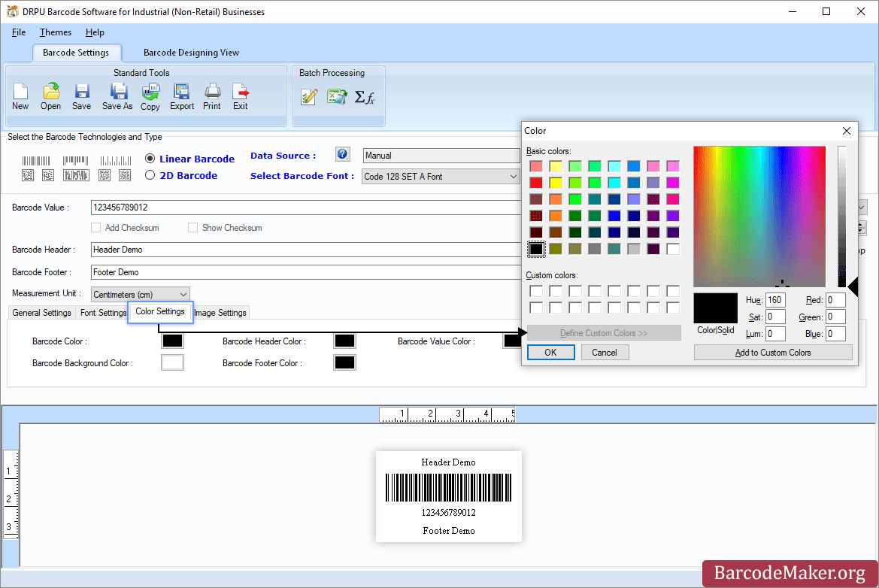
Task: Click the Barcode Header text field
Action: 305,250
